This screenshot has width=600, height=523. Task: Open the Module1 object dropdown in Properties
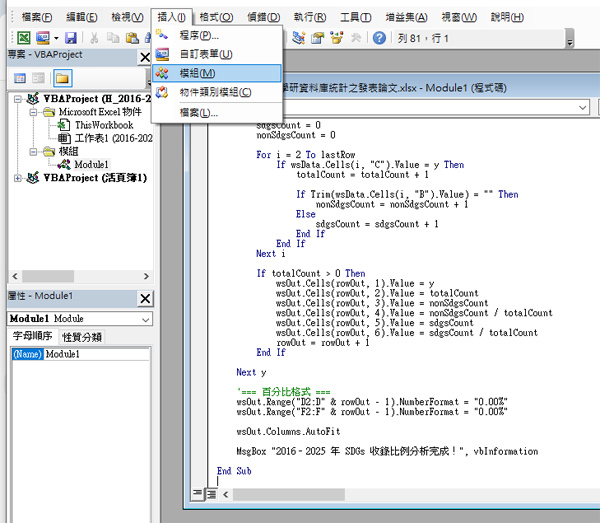click(146, 318)
